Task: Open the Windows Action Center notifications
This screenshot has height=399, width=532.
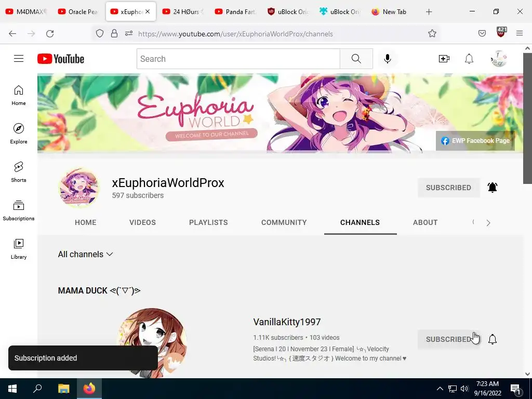Action: (x=515, y=389)
